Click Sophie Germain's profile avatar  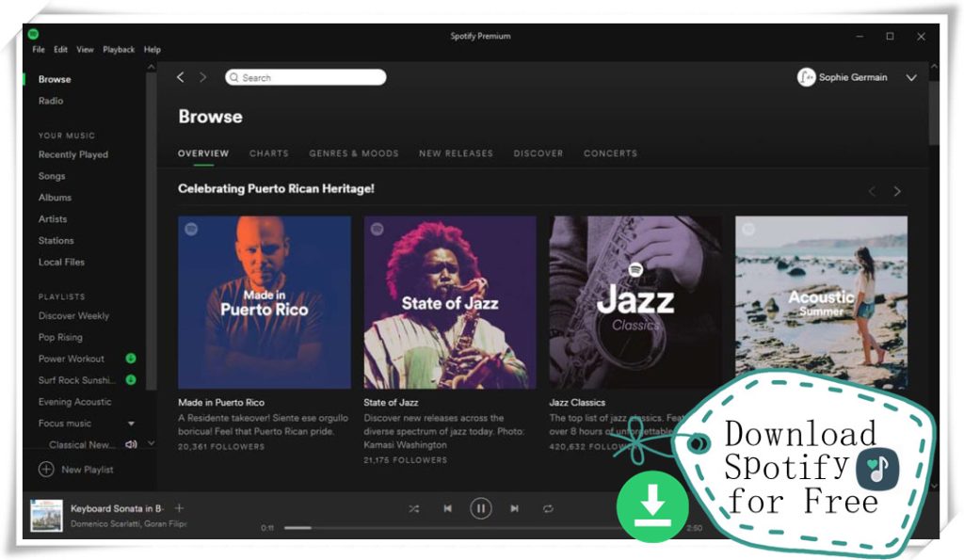[806, 77]
